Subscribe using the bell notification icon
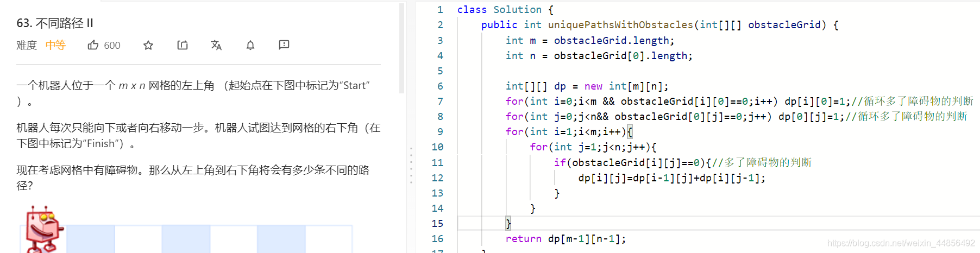The height and width of the screenshot is (253, 980). point(250,45)
